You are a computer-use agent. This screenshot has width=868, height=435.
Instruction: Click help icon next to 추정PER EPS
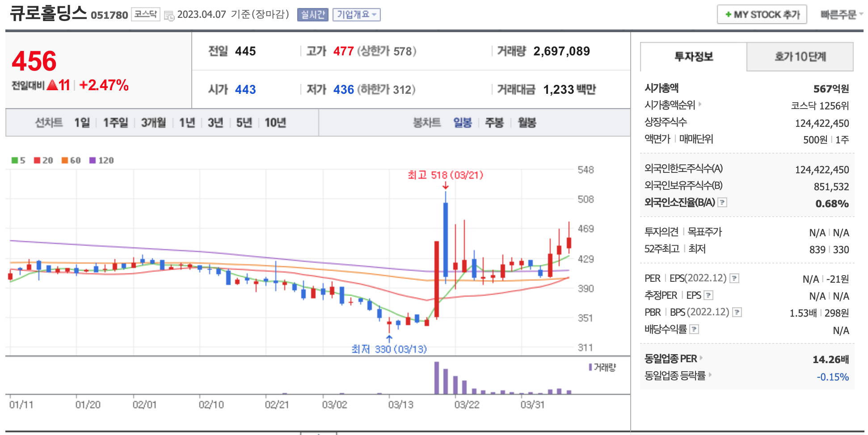708,296
